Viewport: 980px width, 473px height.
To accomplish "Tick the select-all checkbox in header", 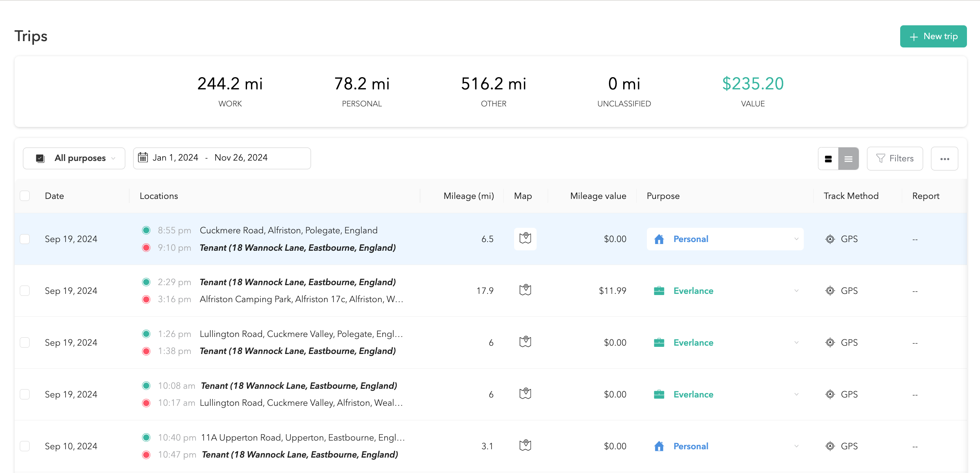I will click(25, 196).
